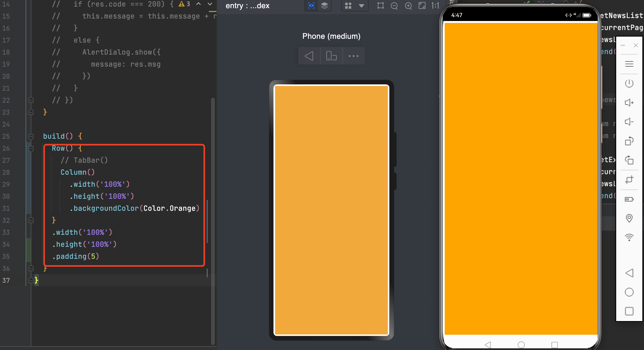
Task: Click the Color.Orange value in code
Action: (x=169, y=208)
